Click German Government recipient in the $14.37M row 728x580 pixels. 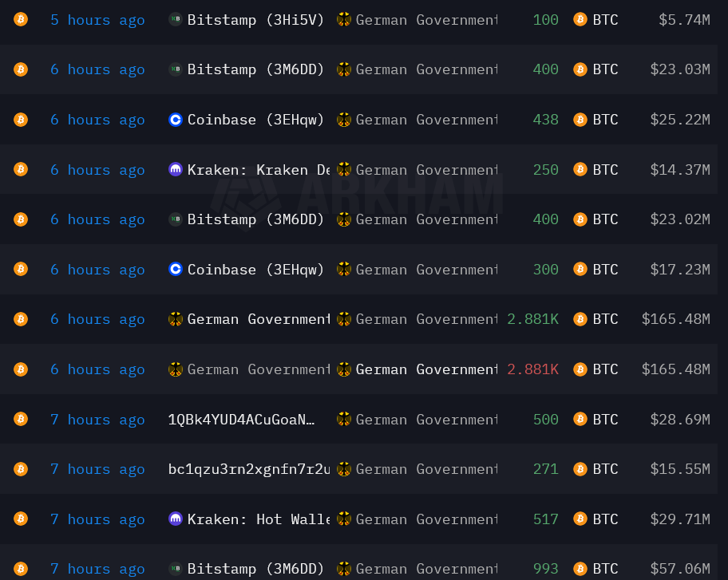click(426, 169)
